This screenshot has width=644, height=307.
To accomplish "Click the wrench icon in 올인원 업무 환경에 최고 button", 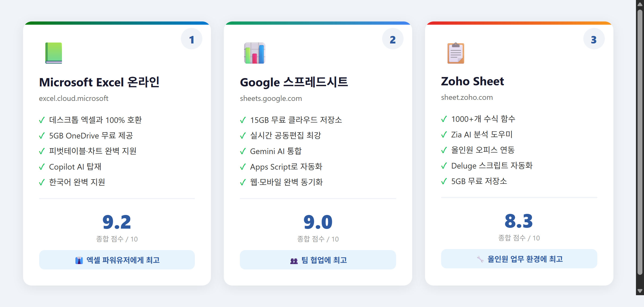I will [481, 259].
